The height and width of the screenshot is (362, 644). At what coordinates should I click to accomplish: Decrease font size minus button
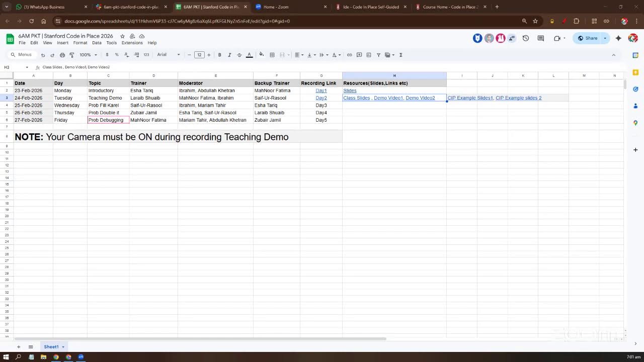click(x=189, y=55)
